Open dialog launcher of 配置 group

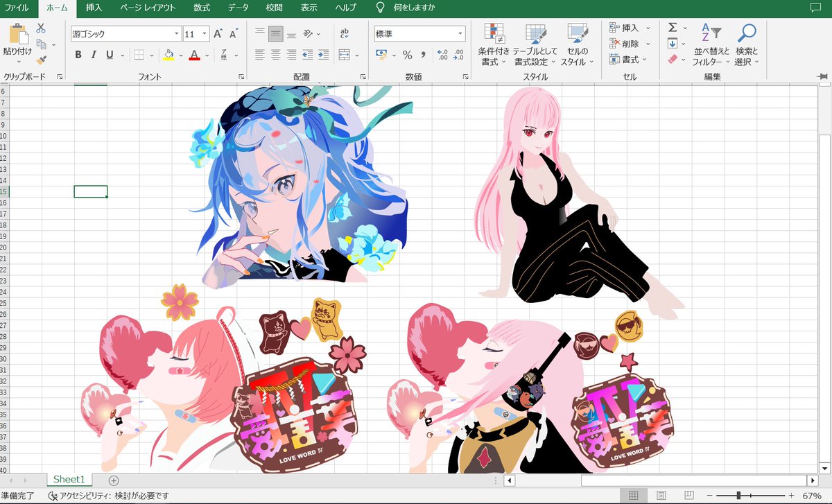point(363,77)
